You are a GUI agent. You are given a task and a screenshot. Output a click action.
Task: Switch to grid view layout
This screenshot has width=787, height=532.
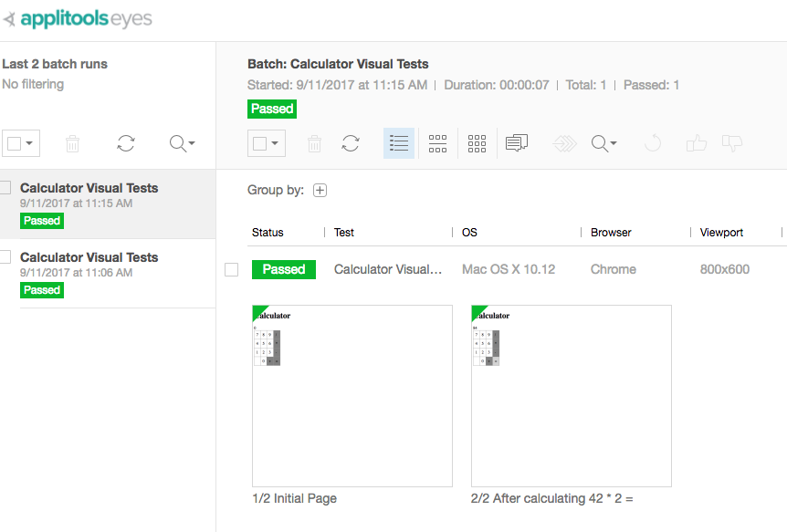click(477, 143)
